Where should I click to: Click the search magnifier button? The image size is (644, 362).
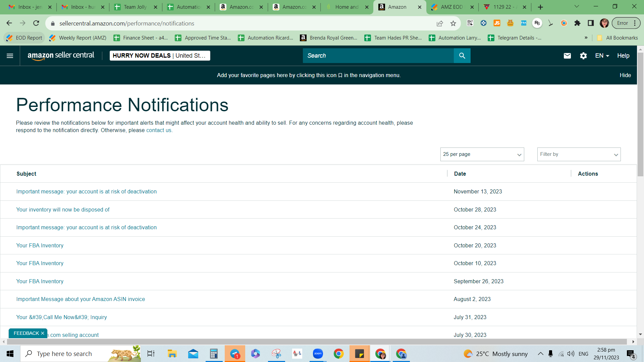click(462, 56)
